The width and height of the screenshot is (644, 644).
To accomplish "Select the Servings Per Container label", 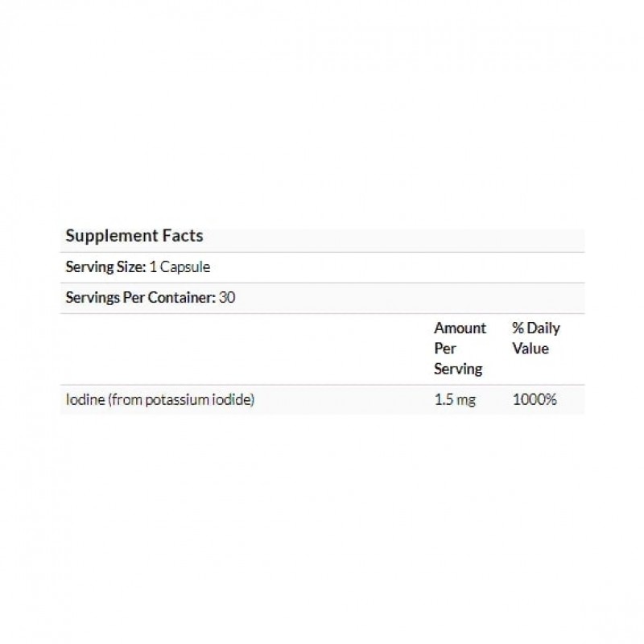I will [x=140, y=297].
